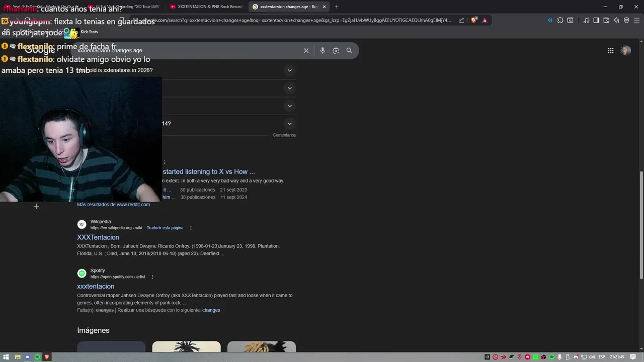Expand the third related question chevron
644x362 pixels.
(x=289, y=106)
